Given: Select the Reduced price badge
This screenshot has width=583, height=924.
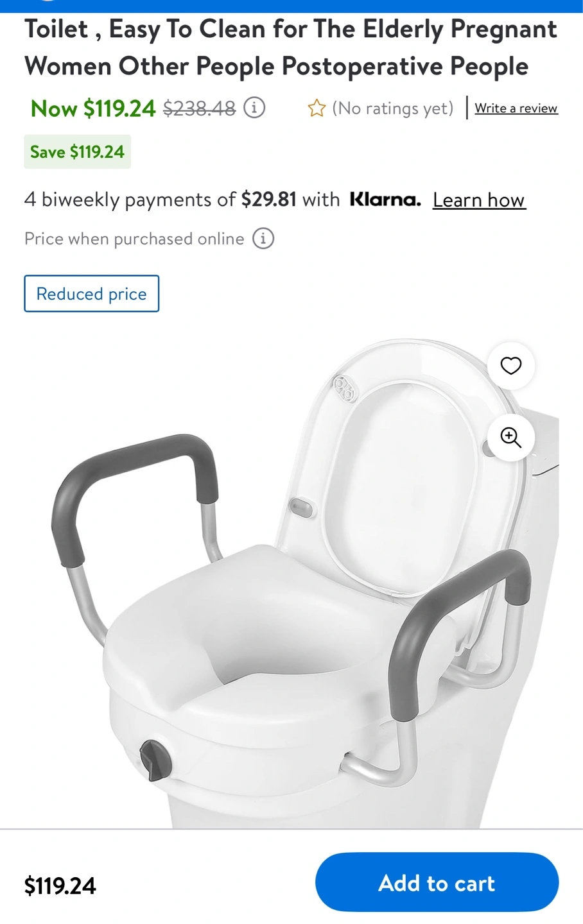Looking at the screenshot, I should 92,294.
